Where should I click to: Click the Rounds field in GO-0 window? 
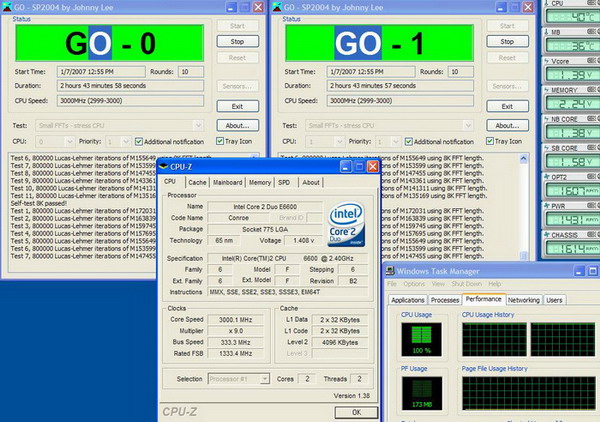pyautogui.click(x=191, y=72)
